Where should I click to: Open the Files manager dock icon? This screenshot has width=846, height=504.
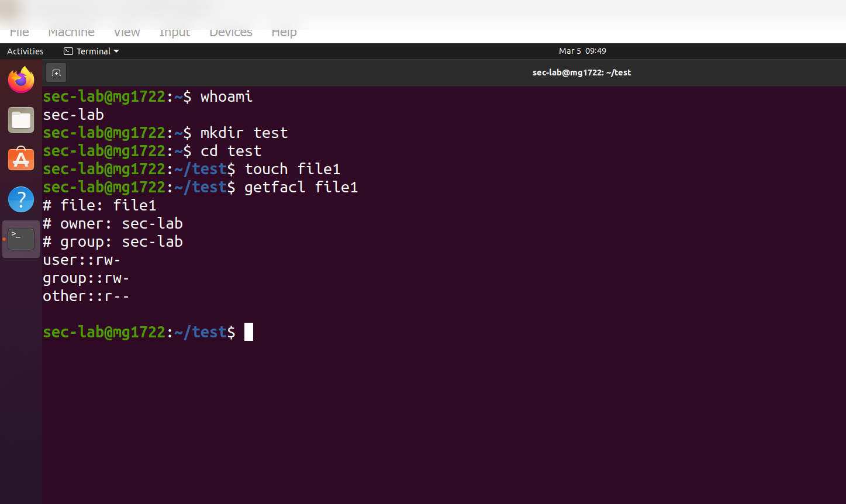(x=21, y=120)
